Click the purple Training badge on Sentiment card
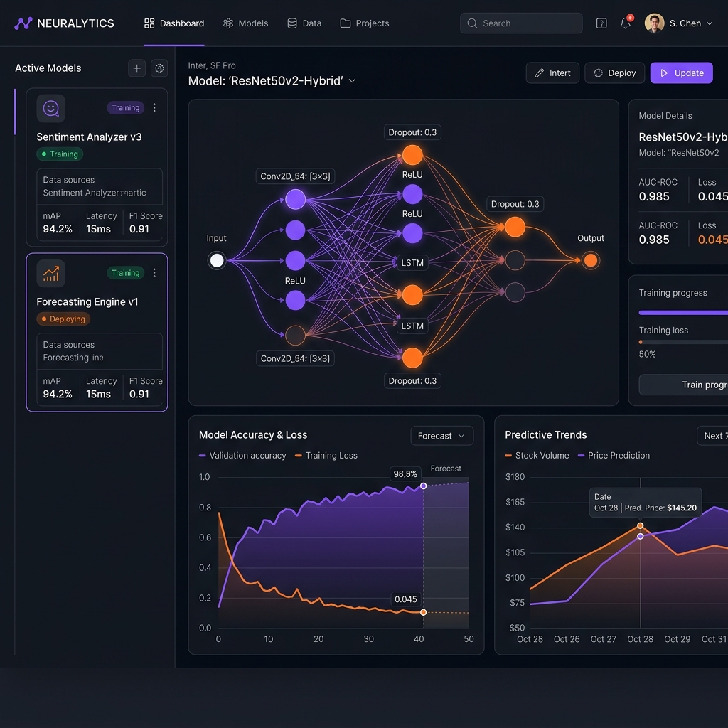728x728 pixels. (x=125, y=108)
